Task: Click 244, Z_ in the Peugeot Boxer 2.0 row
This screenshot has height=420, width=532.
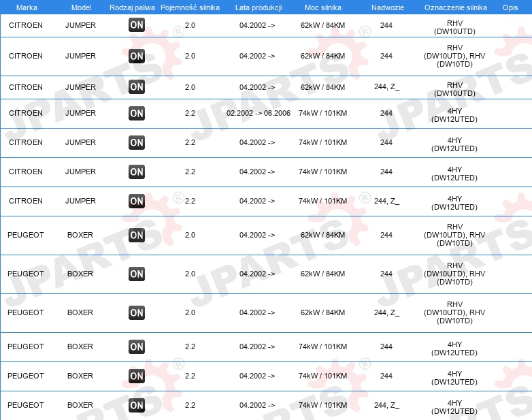Action: (387, 312)
